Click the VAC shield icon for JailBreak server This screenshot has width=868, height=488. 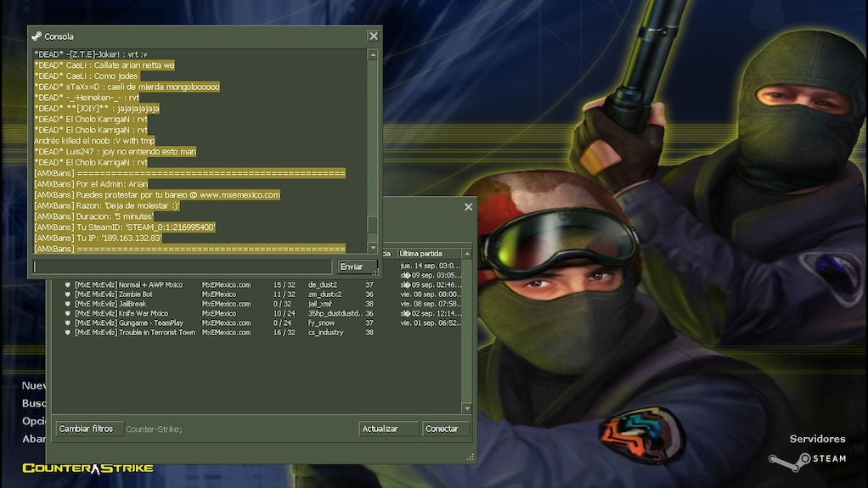coord(68,304)
